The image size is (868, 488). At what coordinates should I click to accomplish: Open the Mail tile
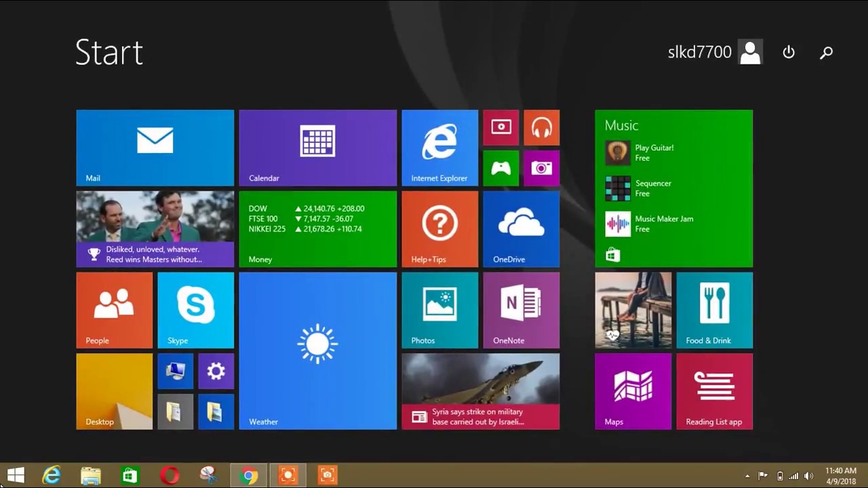155,148
